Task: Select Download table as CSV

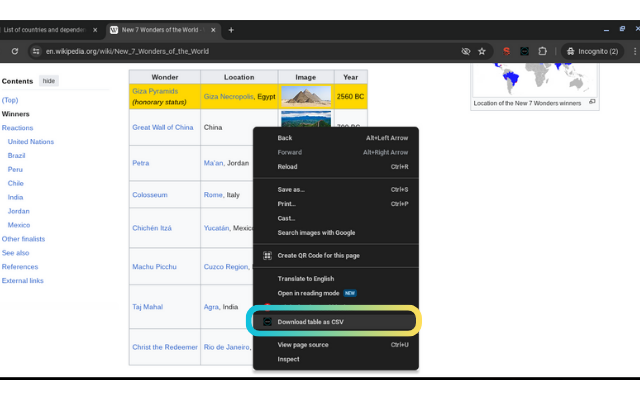Action: pyautogui.click(x=334, y=322)
